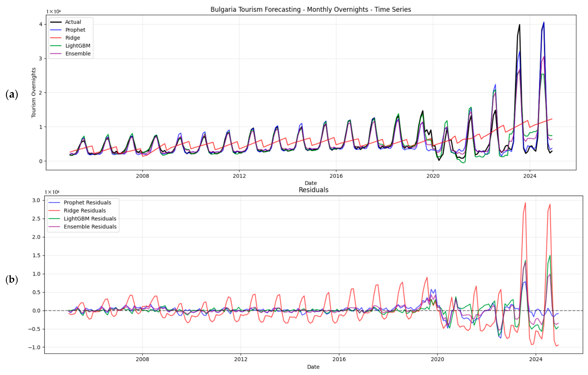This screenshot has height=375, width=588.
Task: Click the 2016 tick label on top chart
Action: tap(336, 176)
